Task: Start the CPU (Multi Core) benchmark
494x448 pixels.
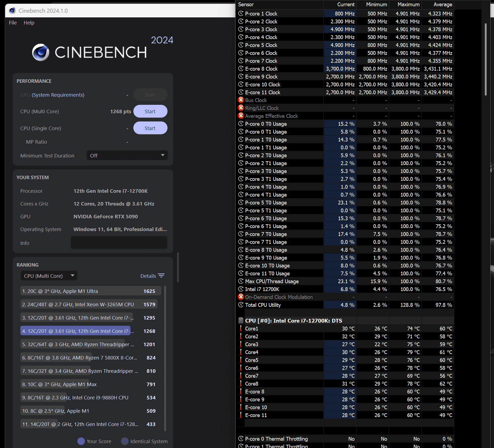Action: click(150, 111)
